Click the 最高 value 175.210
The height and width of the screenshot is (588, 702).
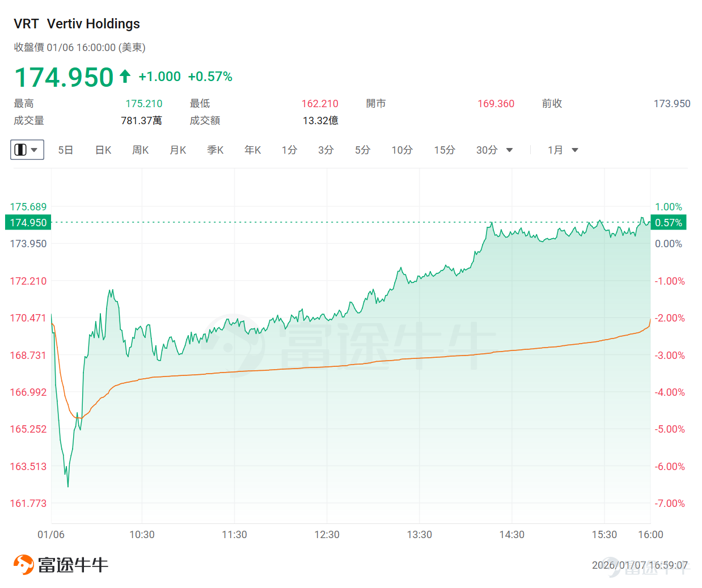[x=144, y=104]
